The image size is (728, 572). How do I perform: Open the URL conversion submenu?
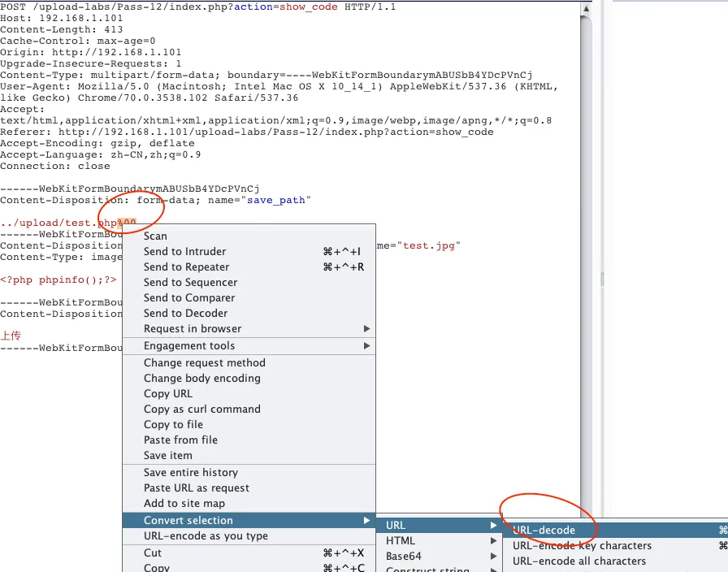tap(396, 526)
